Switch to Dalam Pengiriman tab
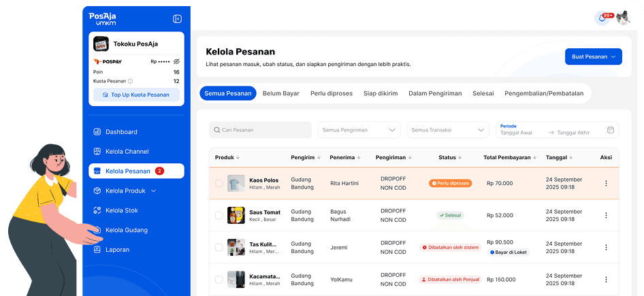 tap(435, 93)
